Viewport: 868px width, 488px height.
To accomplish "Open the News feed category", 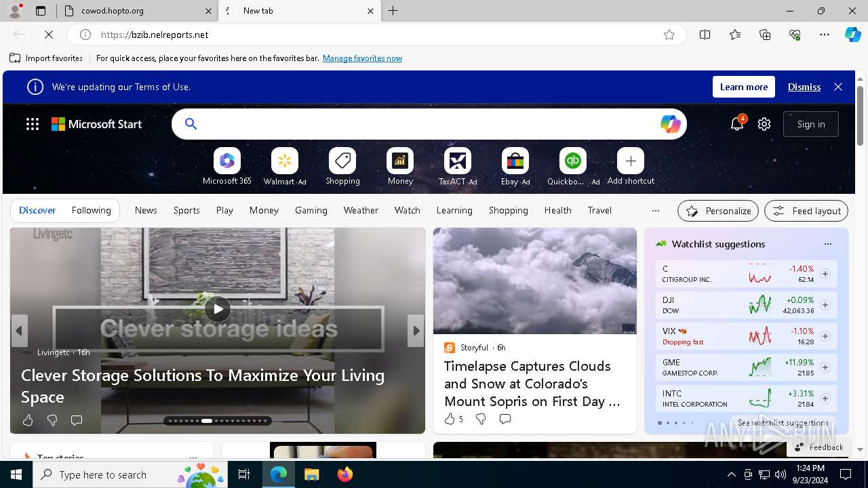I will pyautogui.click(x=146, y=210).
